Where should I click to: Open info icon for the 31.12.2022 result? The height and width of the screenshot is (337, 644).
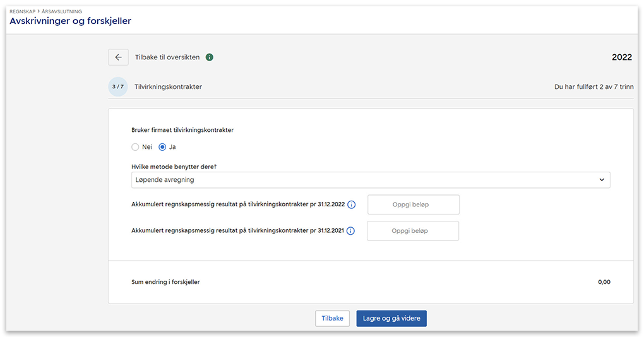[352, 205]
